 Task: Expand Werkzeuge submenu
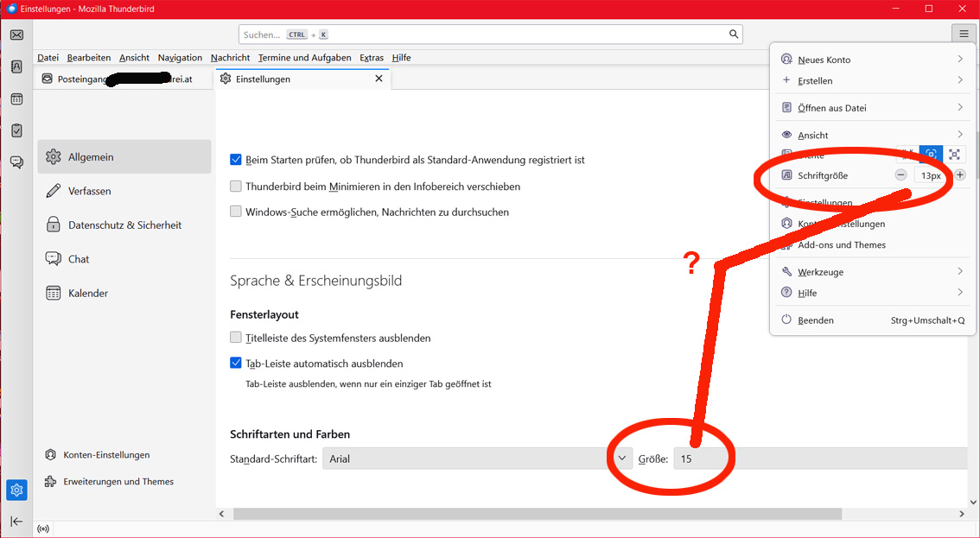(x=873, y=272)
